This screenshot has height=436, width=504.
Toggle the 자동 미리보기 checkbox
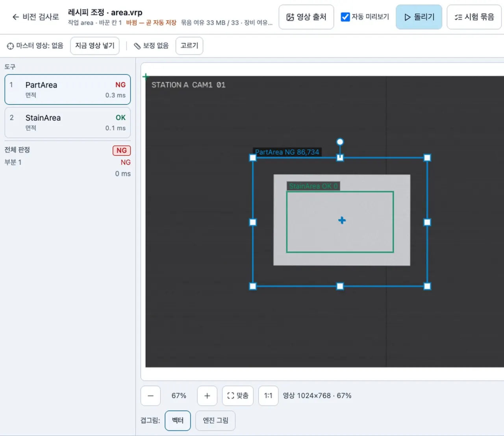pyautogui.click(x=345, y=17)
